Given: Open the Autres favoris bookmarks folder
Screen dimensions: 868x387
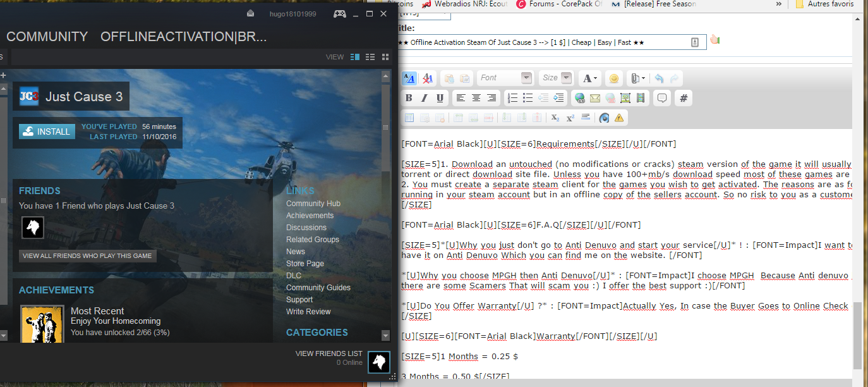Looking at the screenshot, I should coord(824,4).
